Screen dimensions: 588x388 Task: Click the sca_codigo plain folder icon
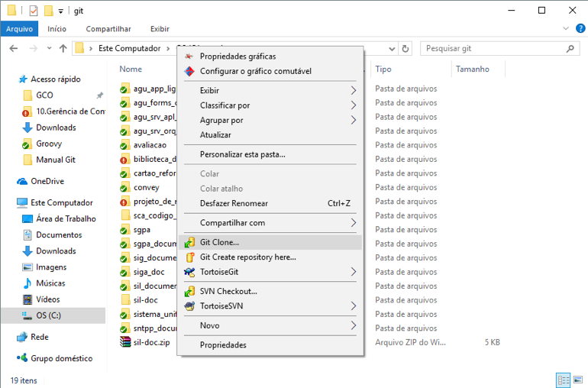coord(126,215)
